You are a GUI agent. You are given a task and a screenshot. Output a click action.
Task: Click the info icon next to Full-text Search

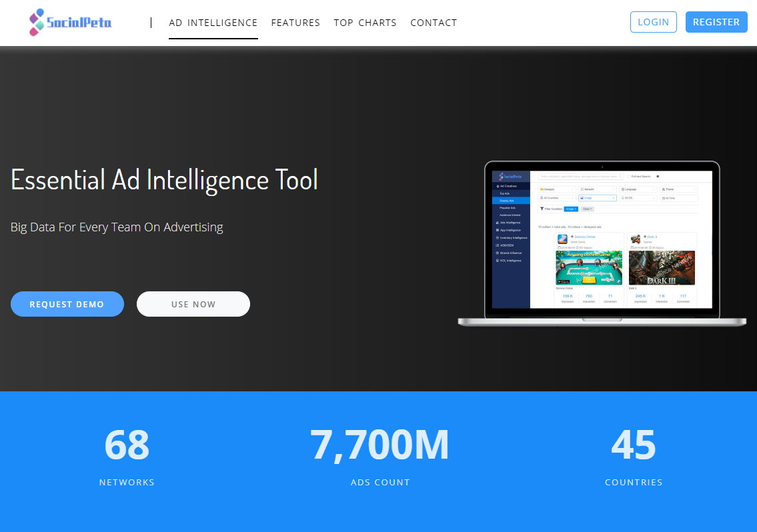658,177
